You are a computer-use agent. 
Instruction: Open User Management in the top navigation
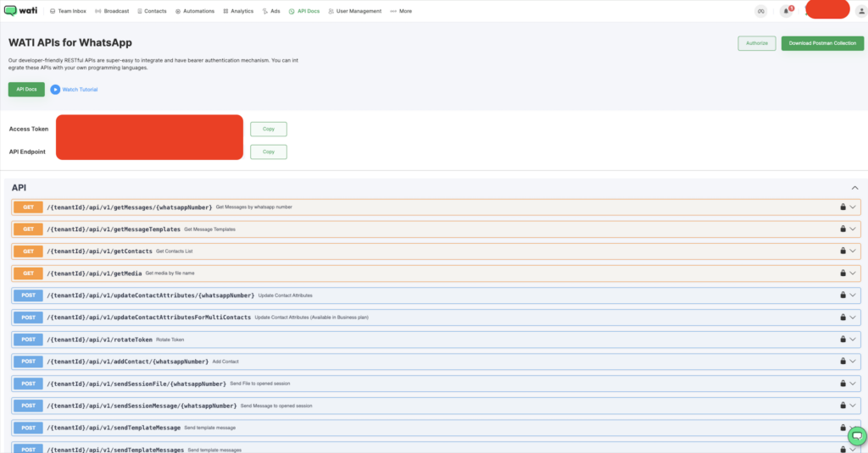(355, 11)
